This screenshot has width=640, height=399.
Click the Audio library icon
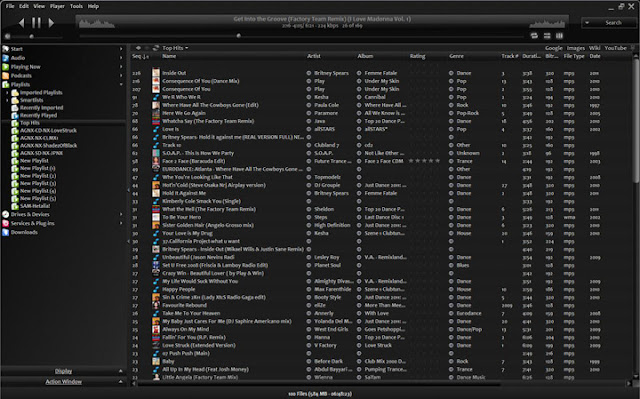click(x=5, y=58)
